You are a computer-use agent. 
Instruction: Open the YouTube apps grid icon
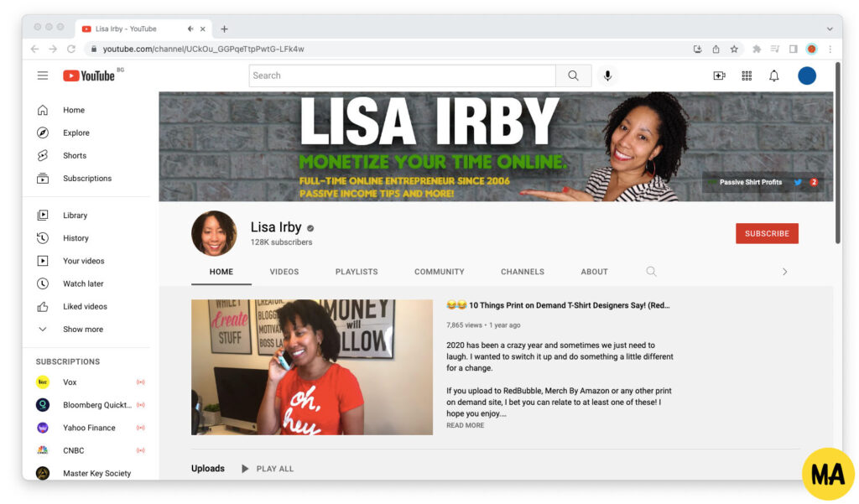(x=747, y=75)
